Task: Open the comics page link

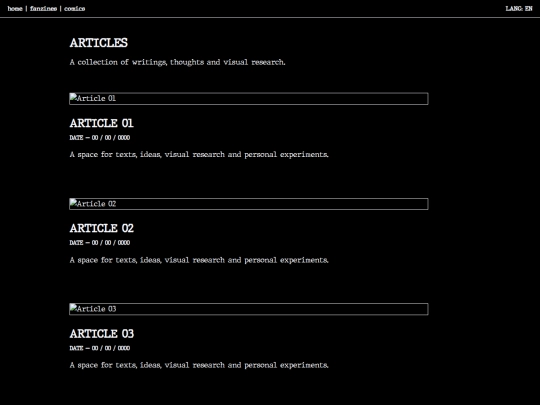Action: pos(74,9)
